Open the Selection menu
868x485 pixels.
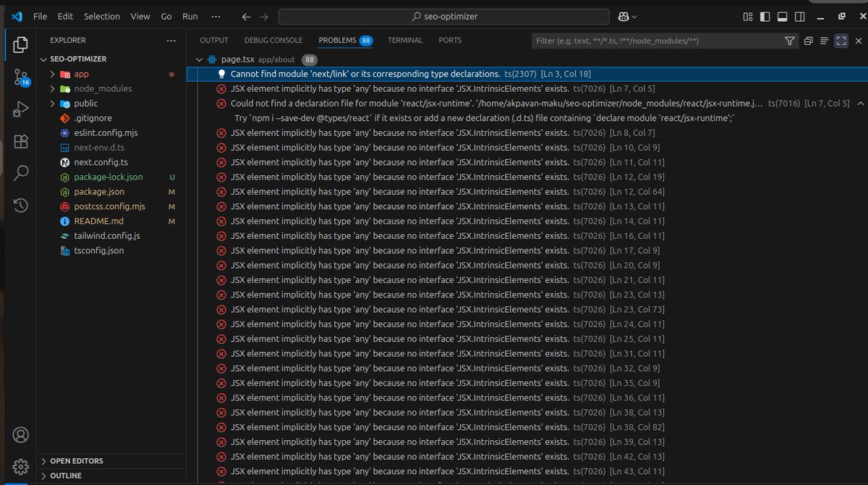click(102, 16)
